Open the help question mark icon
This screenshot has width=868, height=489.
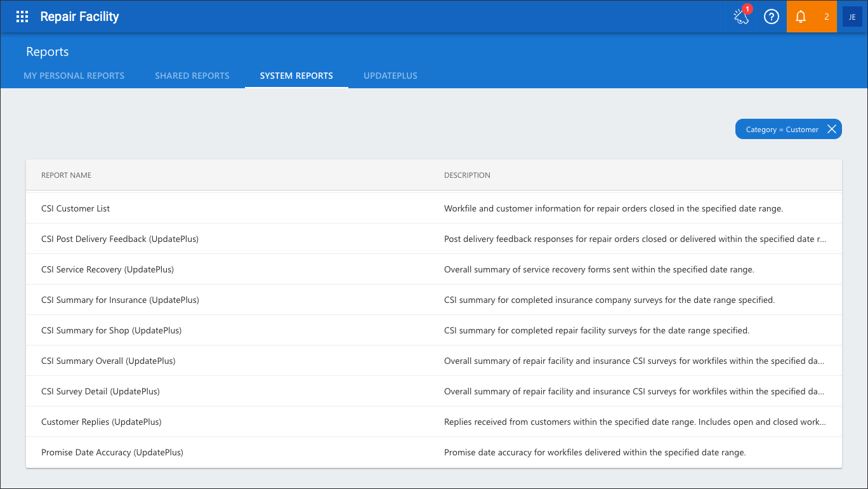tap(771, 17)
